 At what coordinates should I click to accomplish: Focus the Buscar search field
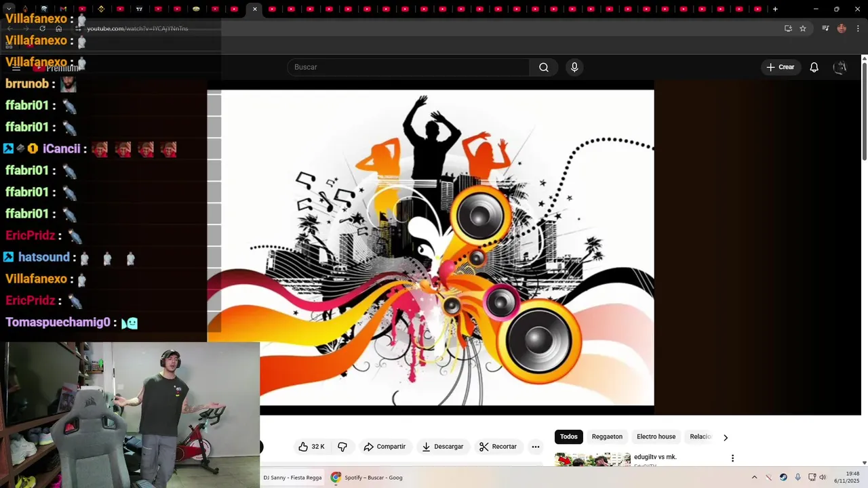pyautogui.click(x=408, y=67)
